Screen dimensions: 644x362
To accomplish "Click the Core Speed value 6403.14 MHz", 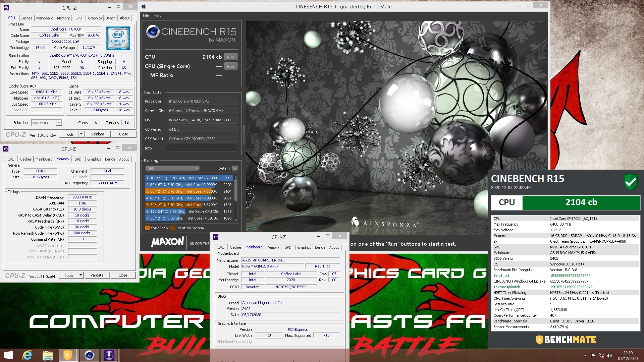I will [x=47, y=92].
